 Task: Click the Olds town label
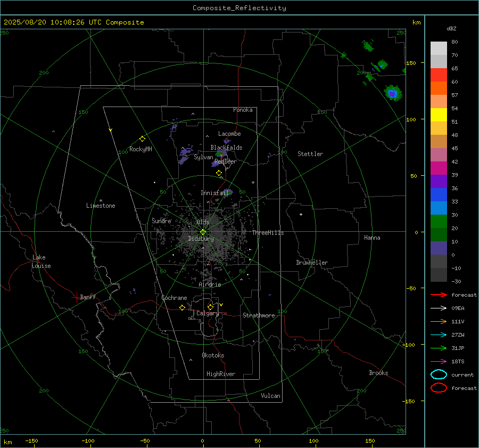point(203,222)
